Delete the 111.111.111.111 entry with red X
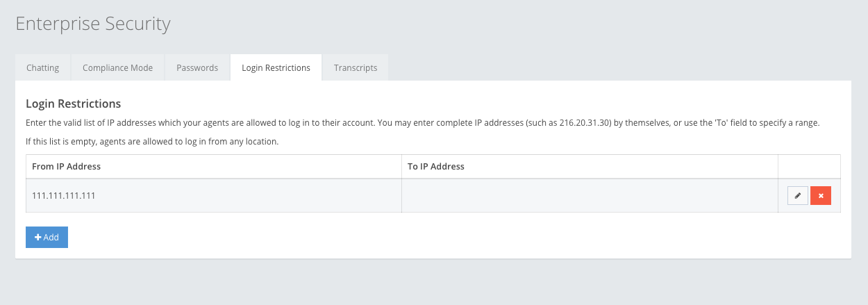The width and height of the screenshot is (868, 305). click(x=821, y=196)
